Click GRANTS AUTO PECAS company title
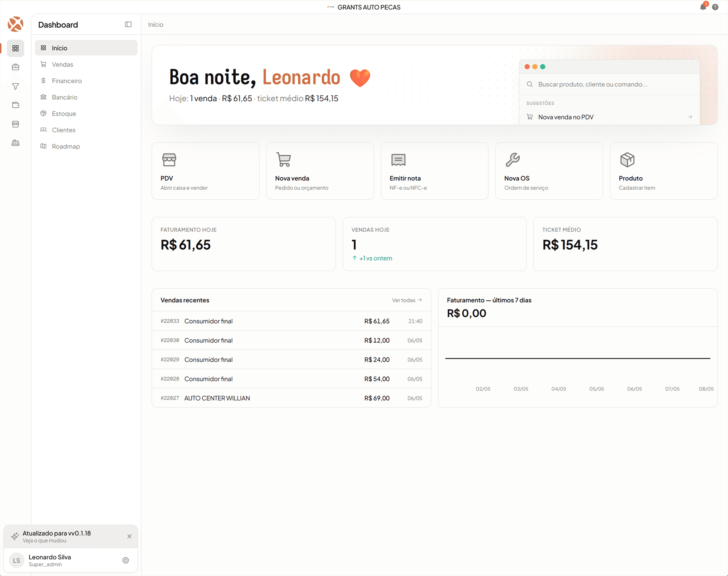This screenshot has height=576, width=728. [369, 7]
